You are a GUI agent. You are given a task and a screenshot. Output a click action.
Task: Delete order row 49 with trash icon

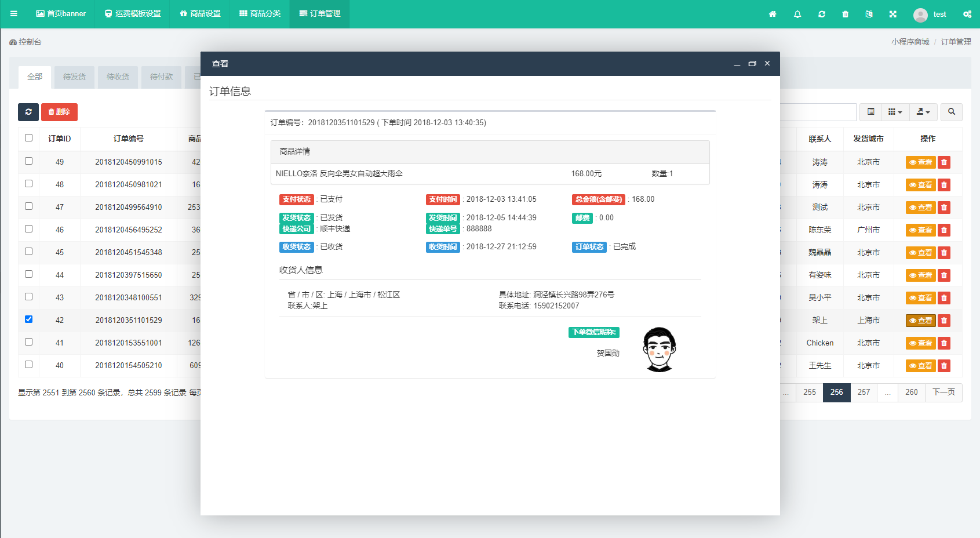click(944, 162)
